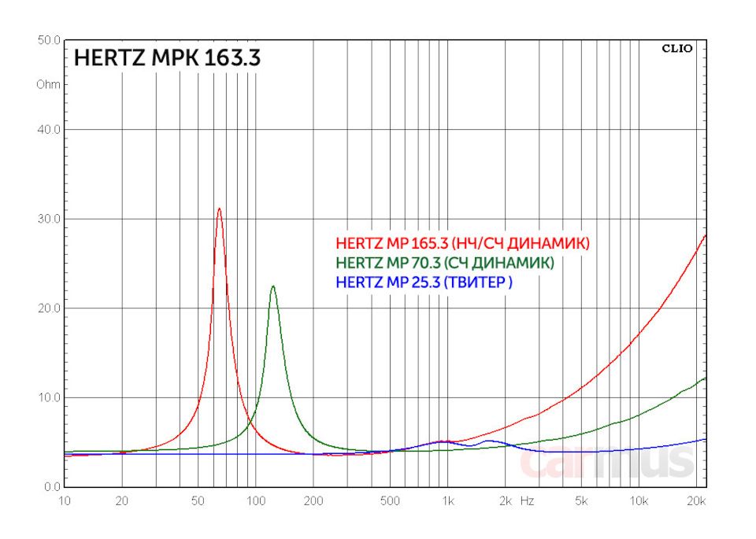Click the 20k label on the frequency axis
The width and height of the screenshot is (756, 539).
click(x=696, y=501)
